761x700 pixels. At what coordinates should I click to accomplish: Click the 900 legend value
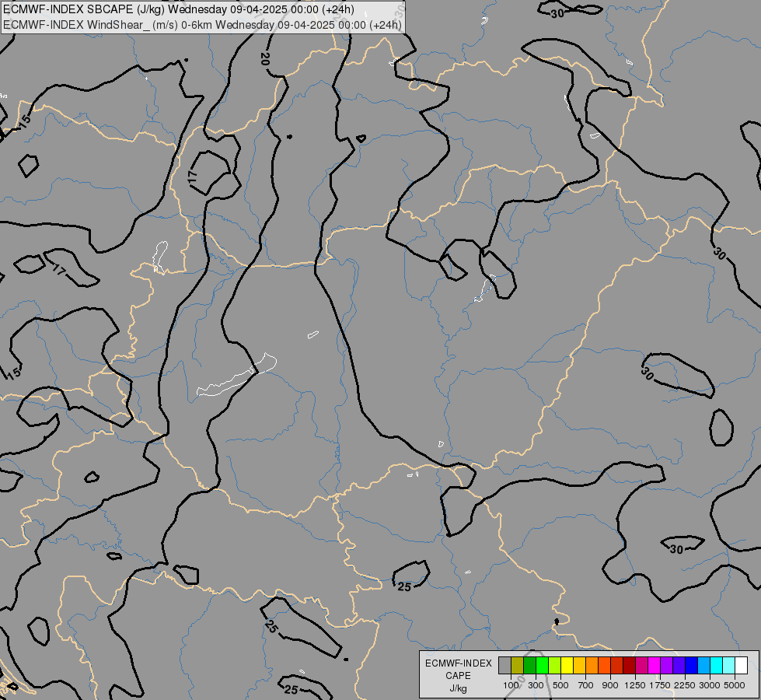610,685
